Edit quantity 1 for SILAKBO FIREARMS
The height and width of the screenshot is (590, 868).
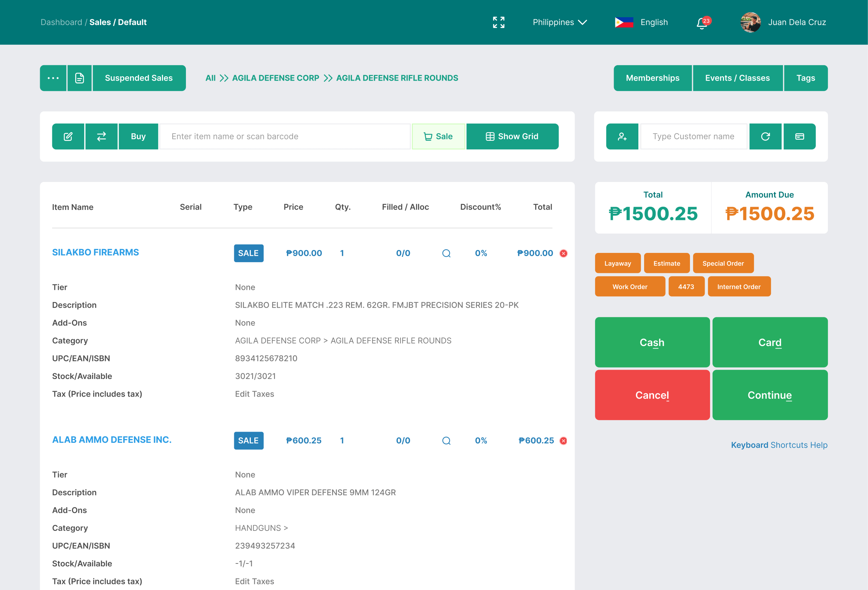click(342, 253)
